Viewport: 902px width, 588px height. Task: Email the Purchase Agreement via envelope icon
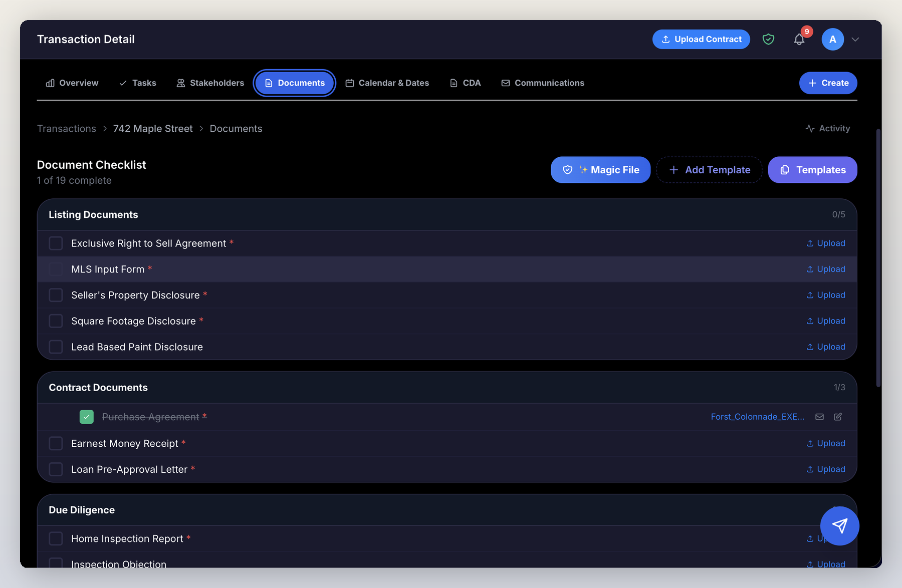(819, 416)
